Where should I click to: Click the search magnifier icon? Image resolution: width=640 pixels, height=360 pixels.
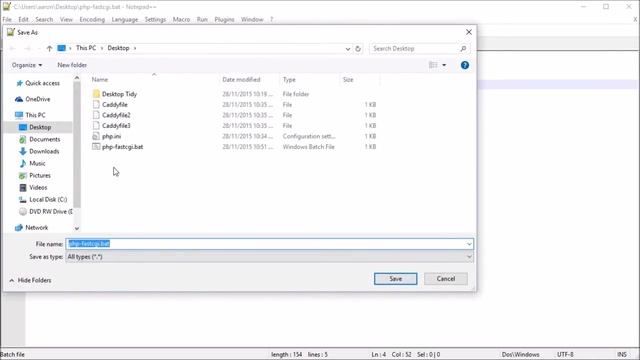(x=463, y=49)
